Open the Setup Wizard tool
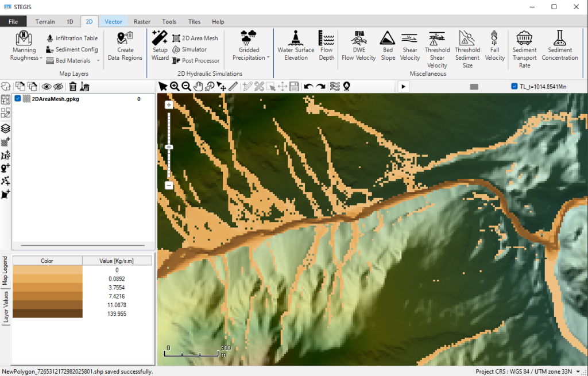 (160, 45)
